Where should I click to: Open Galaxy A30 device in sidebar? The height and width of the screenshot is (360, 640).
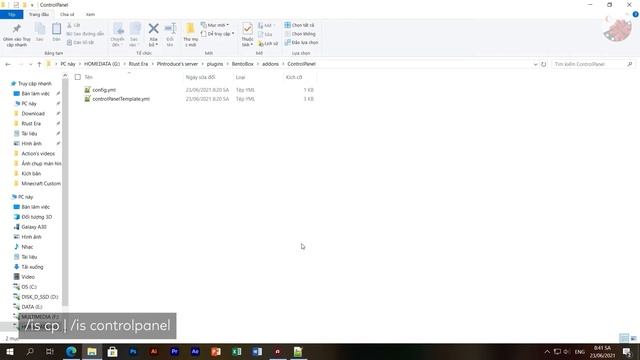pyautogui.click(x=33, y=227)
